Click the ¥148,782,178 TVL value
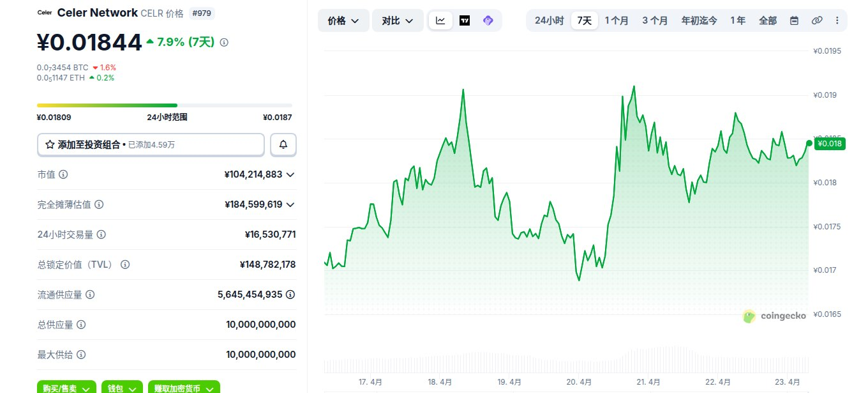 coord(267,265)
